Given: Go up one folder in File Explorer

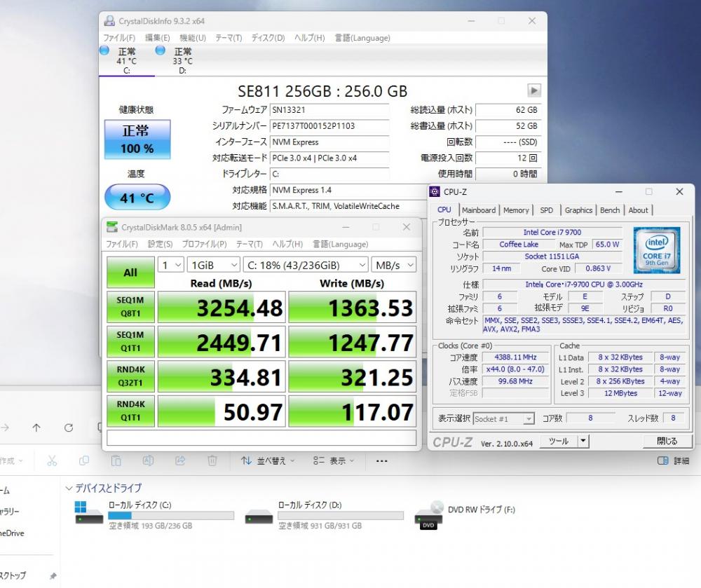Looking at the screenshot, I should (36, 428).
